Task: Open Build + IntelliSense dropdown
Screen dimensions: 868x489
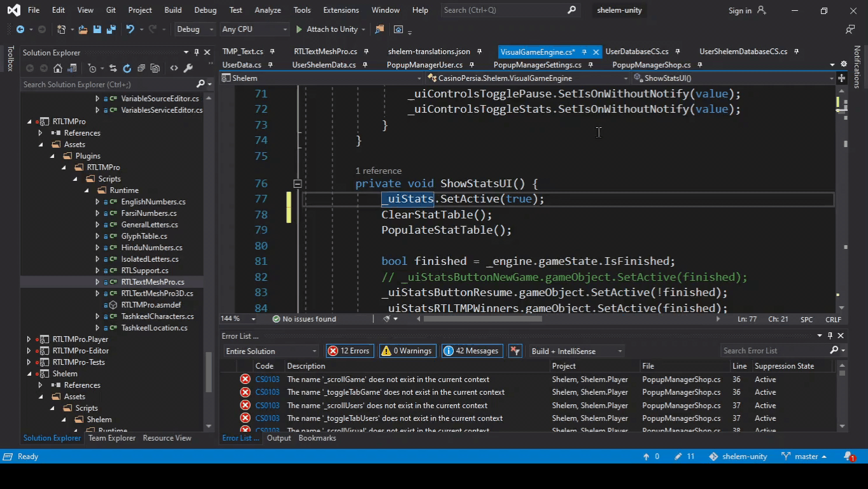Action: coord(577,351)
